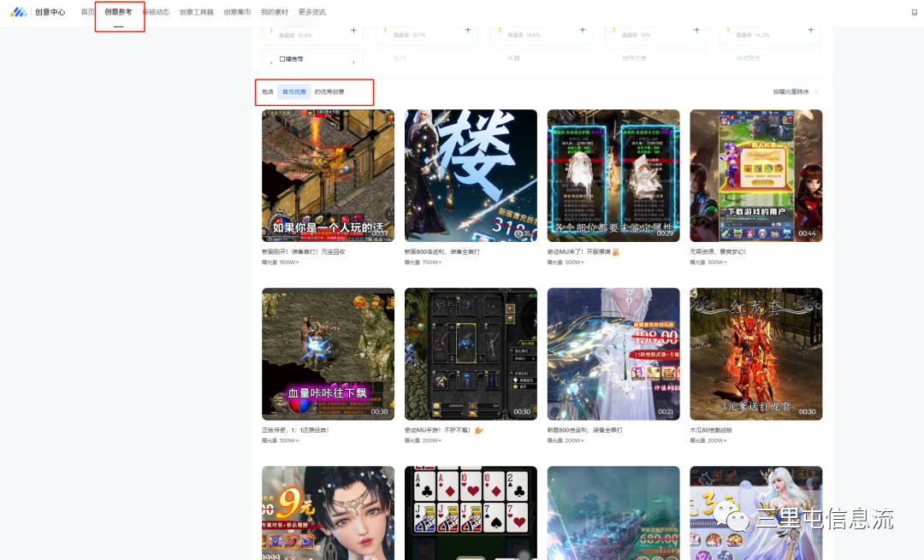Image resolution: width=924 pixels, height=560 pixels.
Task: Open the 我的素材 menu item
Action: click(275, 12)
